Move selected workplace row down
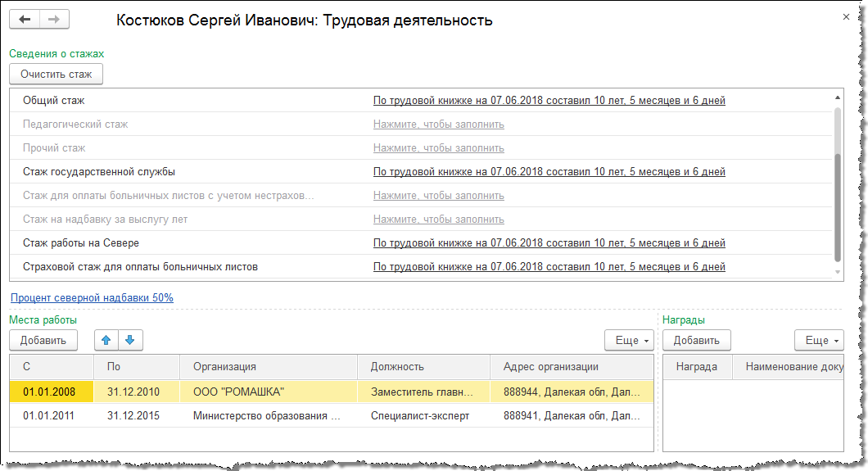 pyautogui.click(x=130, y=340)
